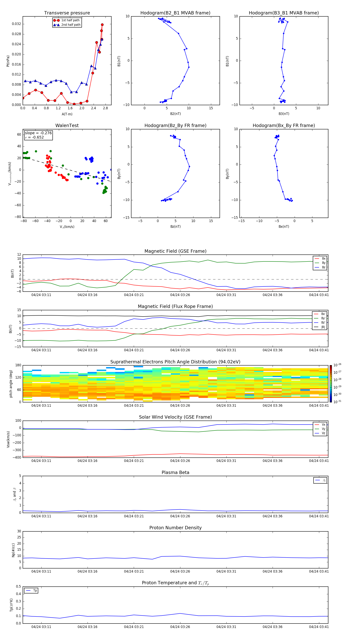The width and height of the screenshot is (351, 644).
Task: Click the 'Proton Number Density' title
Action: click(175, 528)
